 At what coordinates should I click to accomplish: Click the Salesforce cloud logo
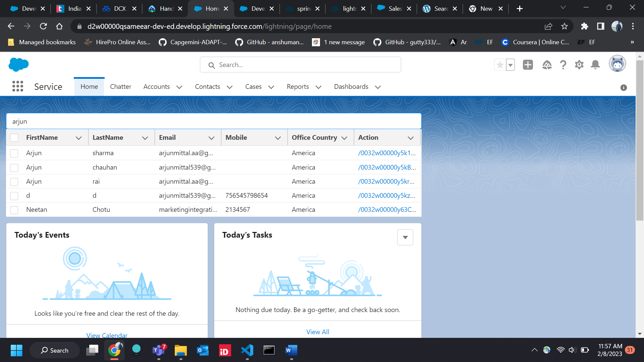click(x=18, y=64)
